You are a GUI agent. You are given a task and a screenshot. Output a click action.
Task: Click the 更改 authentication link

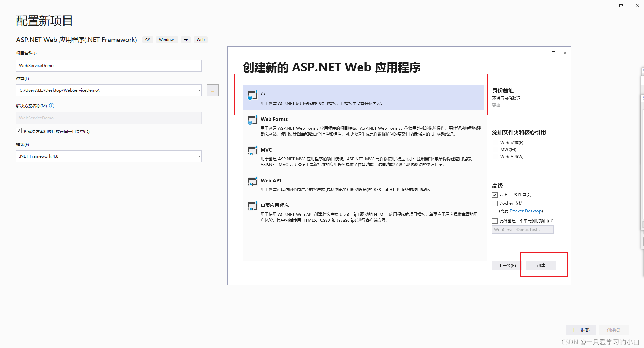pos(496,105)
